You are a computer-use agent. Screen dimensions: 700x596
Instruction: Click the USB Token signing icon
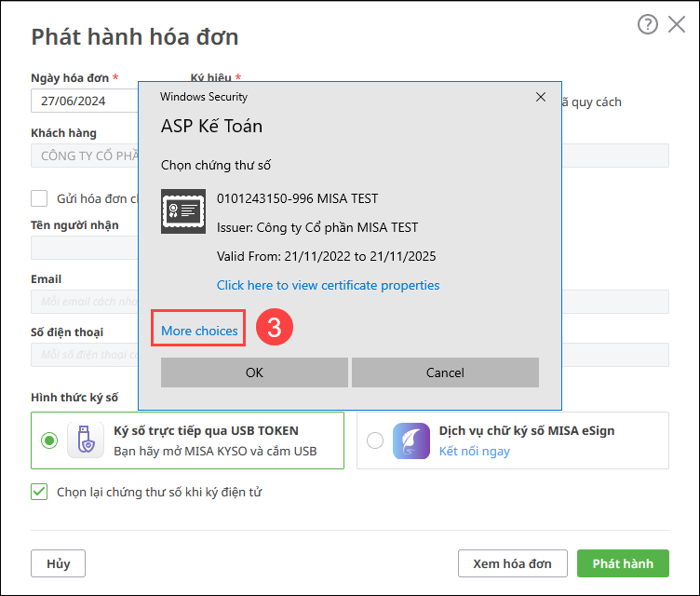(x=86, y=440)
